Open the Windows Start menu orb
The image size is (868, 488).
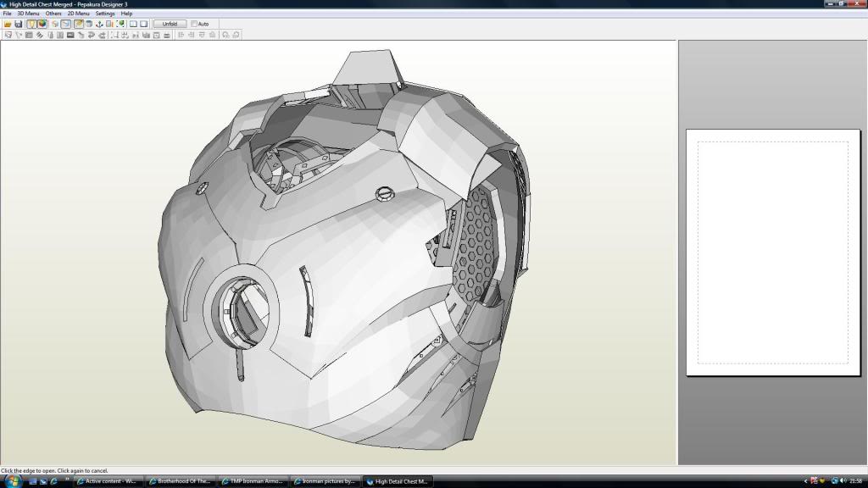coord(12,481)
